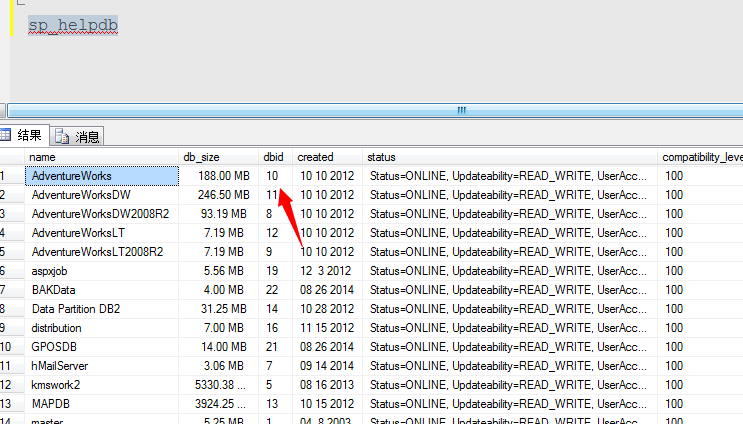
Task: Click the 3.06 MB size cell
Action: click(218, 366)
